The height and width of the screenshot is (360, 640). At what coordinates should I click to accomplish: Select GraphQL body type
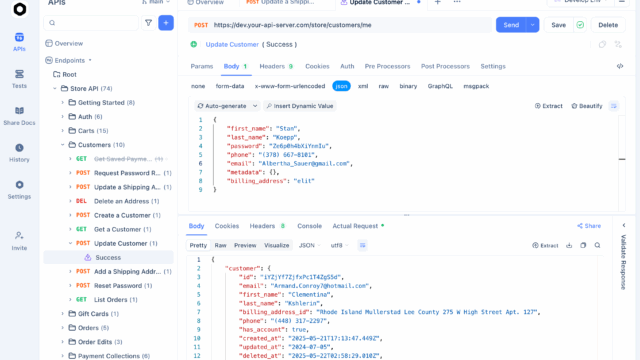[440, 86]
